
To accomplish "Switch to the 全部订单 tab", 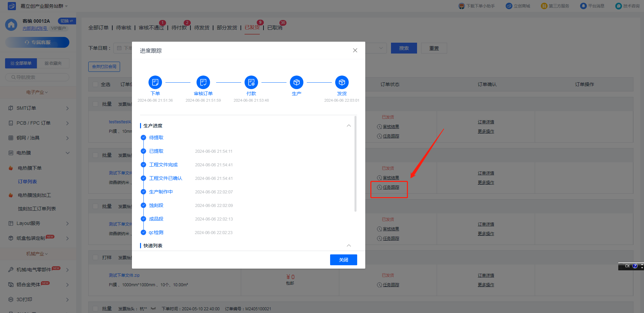I will pos(98,27).
